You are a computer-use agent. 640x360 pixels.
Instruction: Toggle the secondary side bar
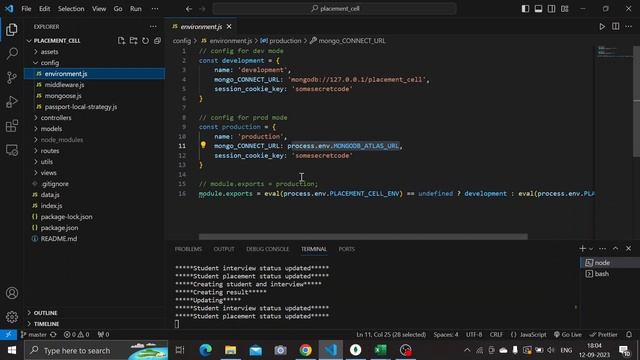coord(551,9)
